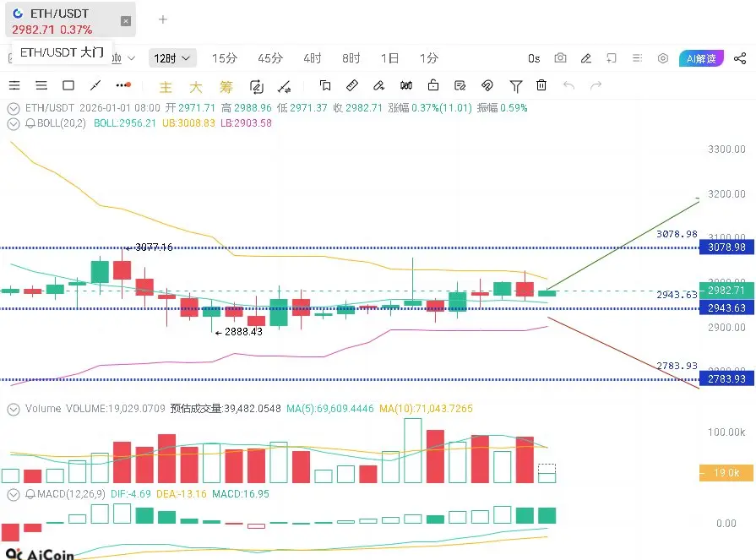Click the 2943.63 price line label
Viewport: 756px width, 560px height.
coord(726,308)
